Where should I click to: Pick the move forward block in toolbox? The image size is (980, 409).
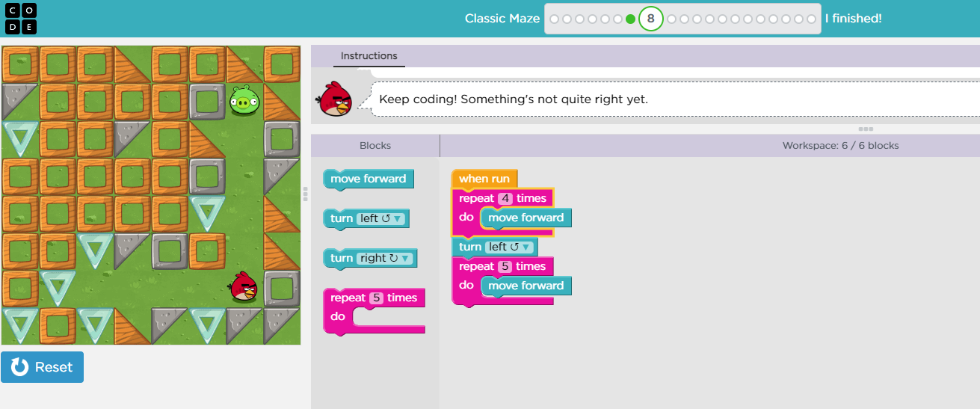click(x=368, y=179)
